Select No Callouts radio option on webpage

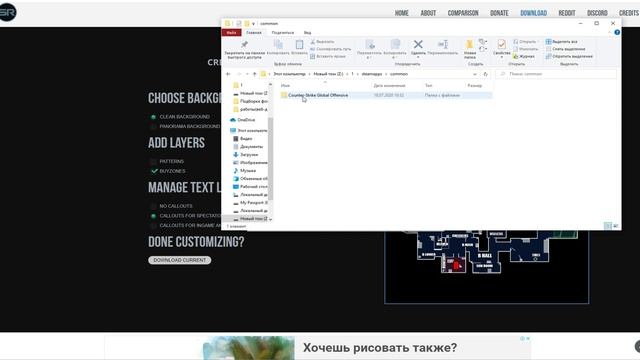pos(153,206)
